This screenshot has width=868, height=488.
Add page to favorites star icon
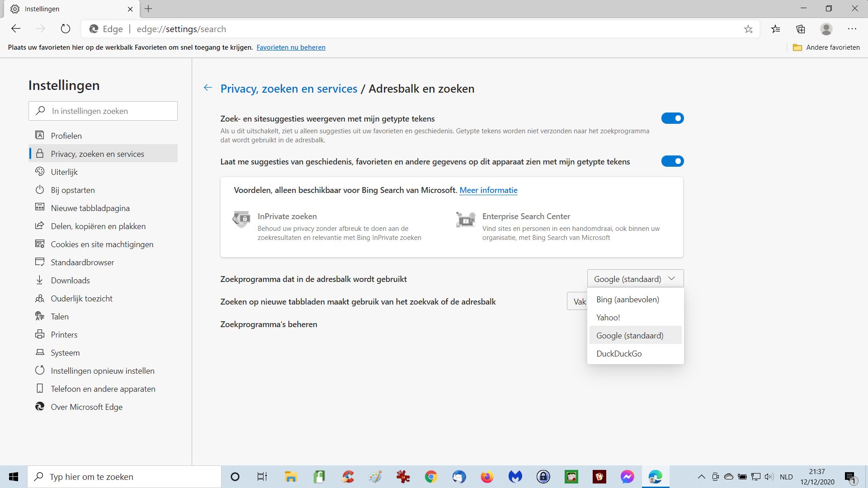coord(748,29)
